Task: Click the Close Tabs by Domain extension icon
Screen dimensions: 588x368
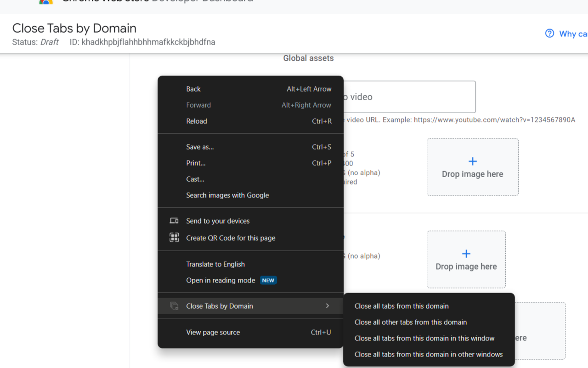Action: coord(174,306)
